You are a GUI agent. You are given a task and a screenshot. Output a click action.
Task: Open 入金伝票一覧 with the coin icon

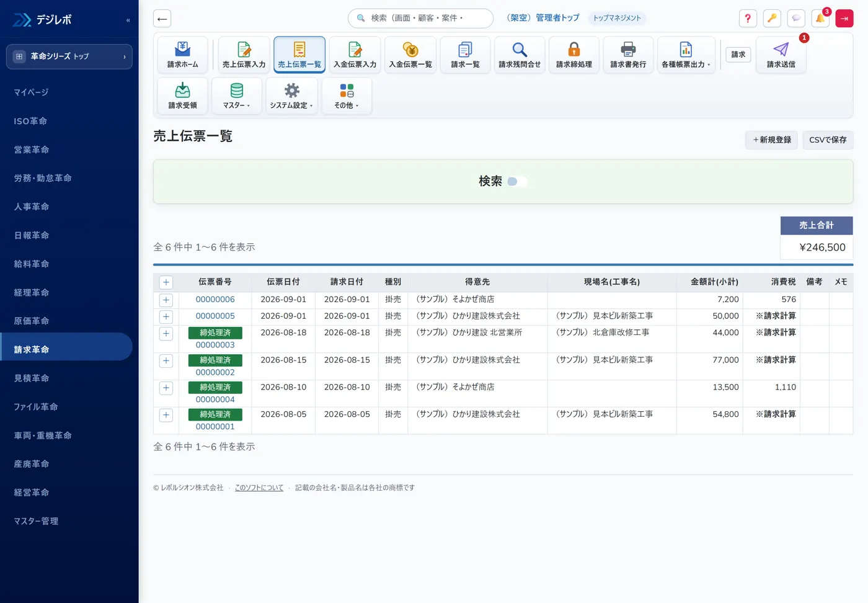pyautogui.click(x=410, y=55)
